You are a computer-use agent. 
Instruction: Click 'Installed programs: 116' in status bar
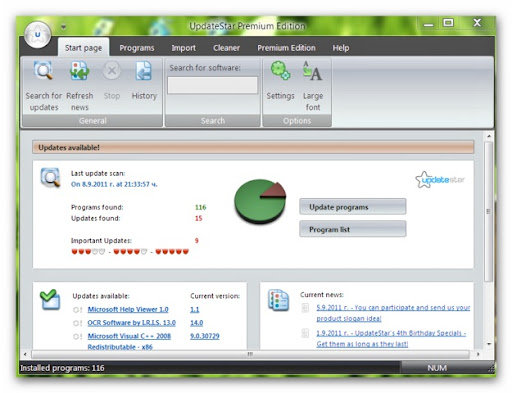point(62,368)
